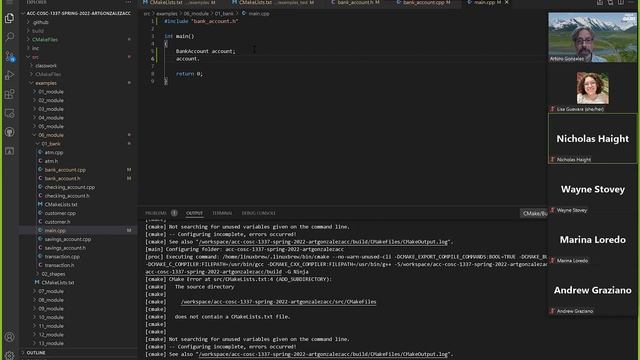The height and width of the screenshot is (360, 640).
Task: Open checking_account.cpp in the file tree
Action: (69, 187)
